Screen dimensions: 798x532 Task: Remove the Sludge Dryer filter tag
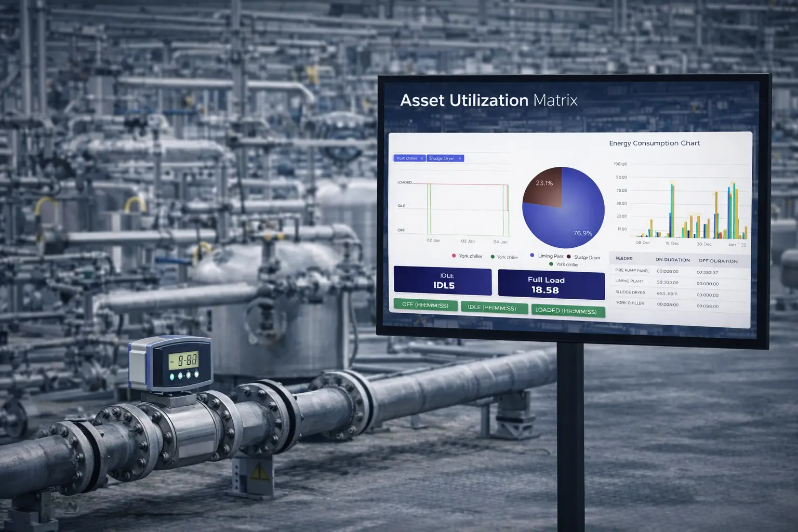pos(460,158)
